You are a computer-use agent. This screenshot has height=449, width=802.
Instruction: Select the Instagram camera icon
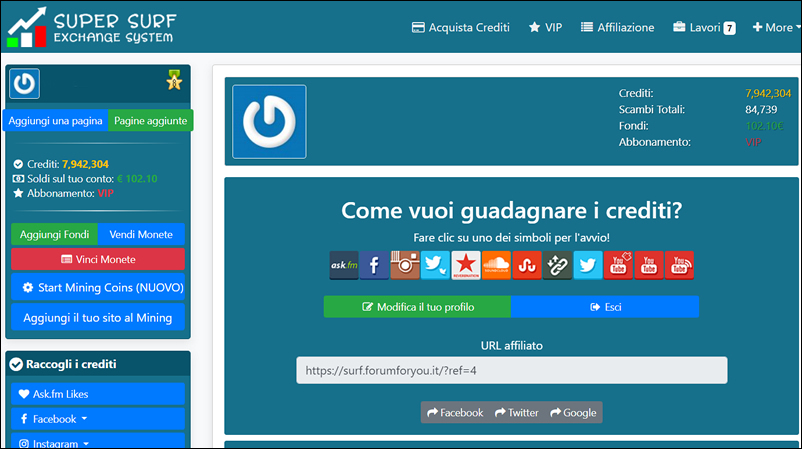coord(405,265)
